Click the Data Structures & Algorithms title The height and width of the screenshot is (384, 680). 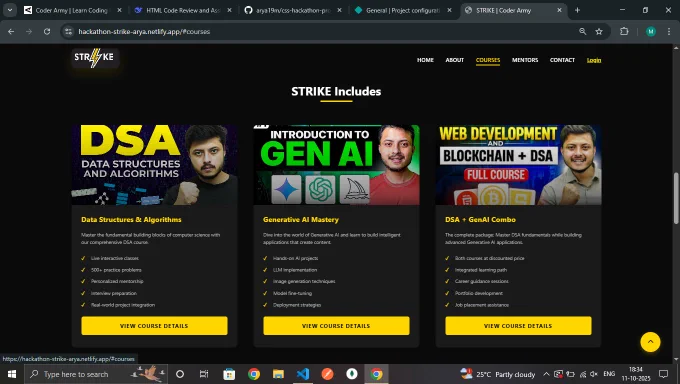point(131,220)
